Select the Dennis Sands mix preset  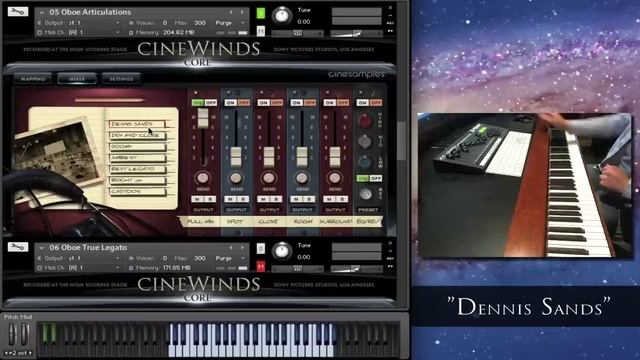click(x=138, y=124)
